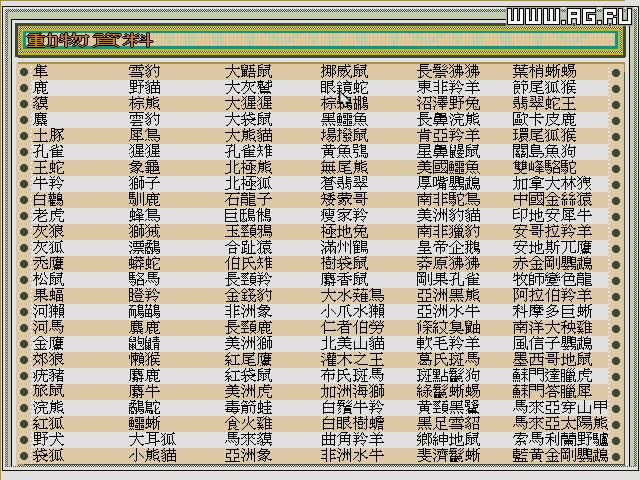Select the 浣熊 entry

[49, 407]
